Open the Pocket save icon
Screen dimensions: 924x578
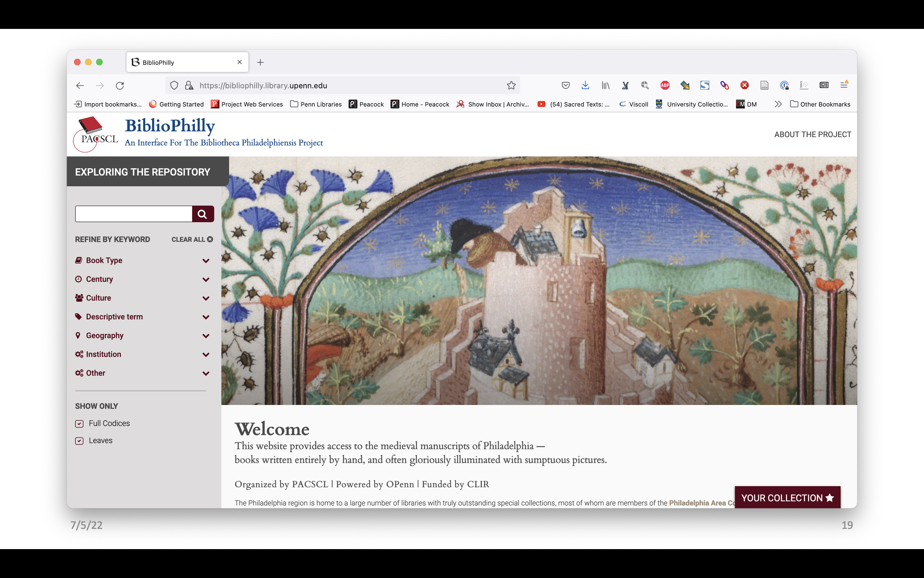(566, 86)
